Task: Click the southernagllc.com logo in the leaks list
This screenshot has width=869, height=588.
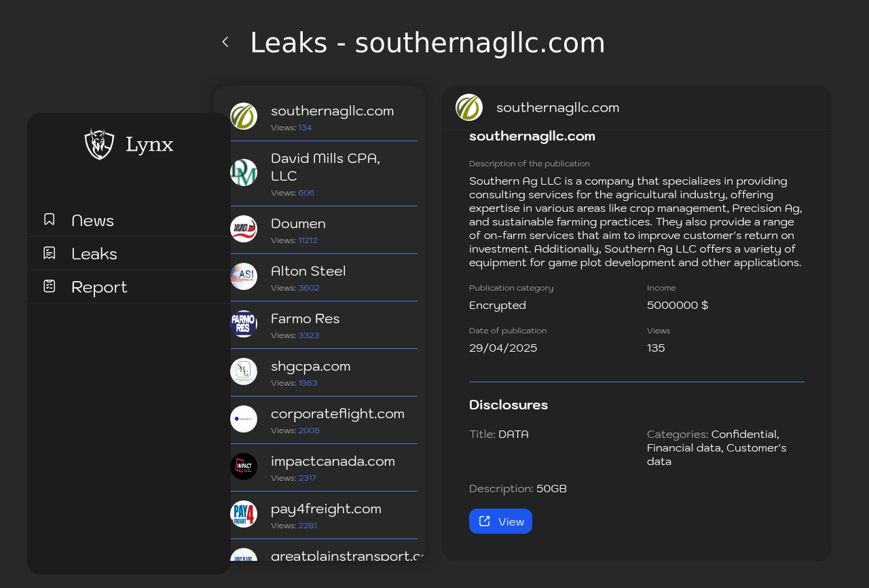Action: coord(244,116)
